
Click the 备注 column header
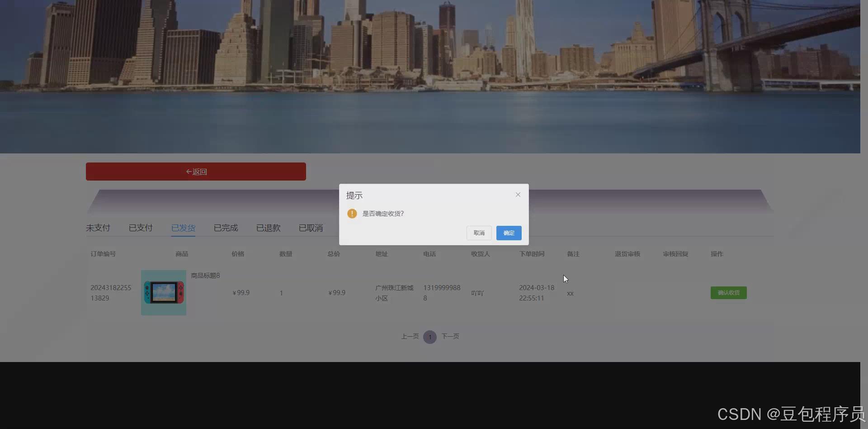coord(573,254)
